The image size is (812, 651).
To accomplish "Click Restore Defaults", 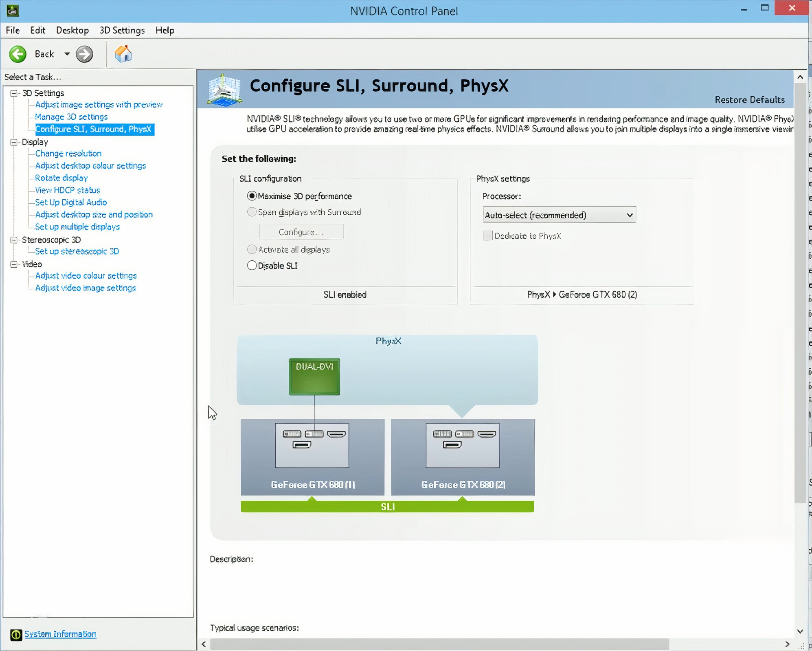I will click(750, 100).
